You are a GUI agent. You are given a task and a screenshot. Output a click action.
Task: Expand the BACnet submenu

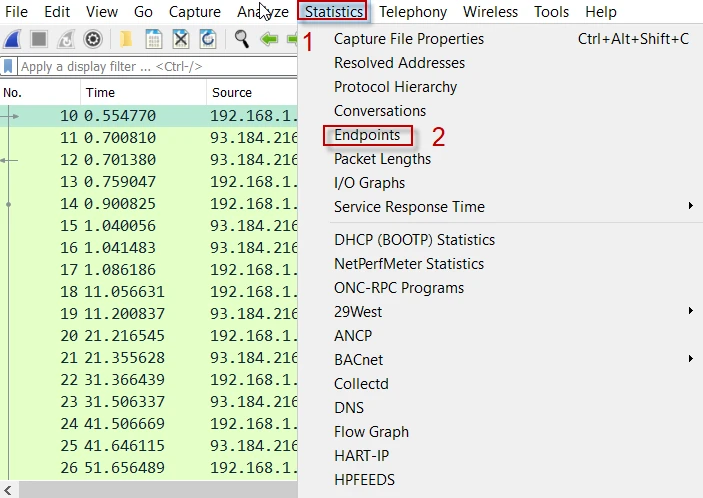[358, 360]
